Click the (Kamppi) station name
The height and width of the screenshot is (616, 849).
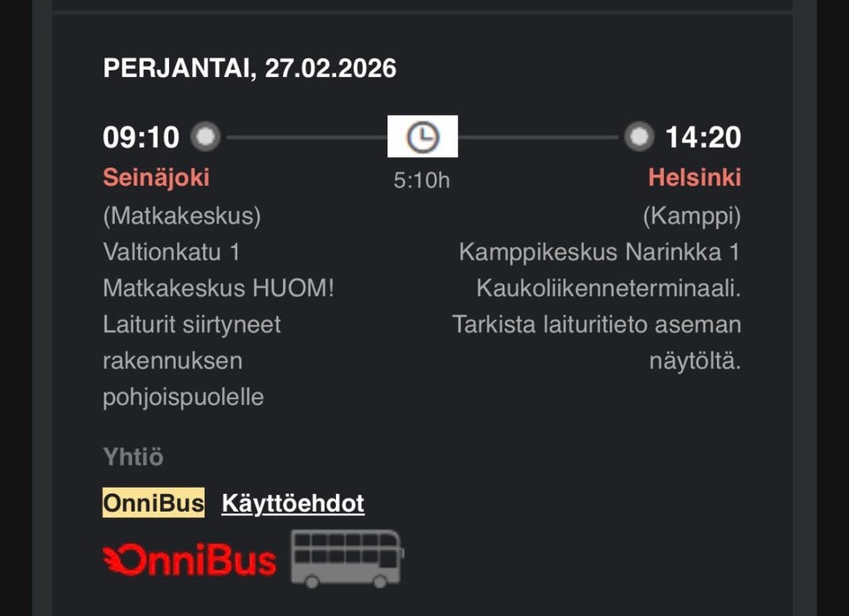point(692,215)
